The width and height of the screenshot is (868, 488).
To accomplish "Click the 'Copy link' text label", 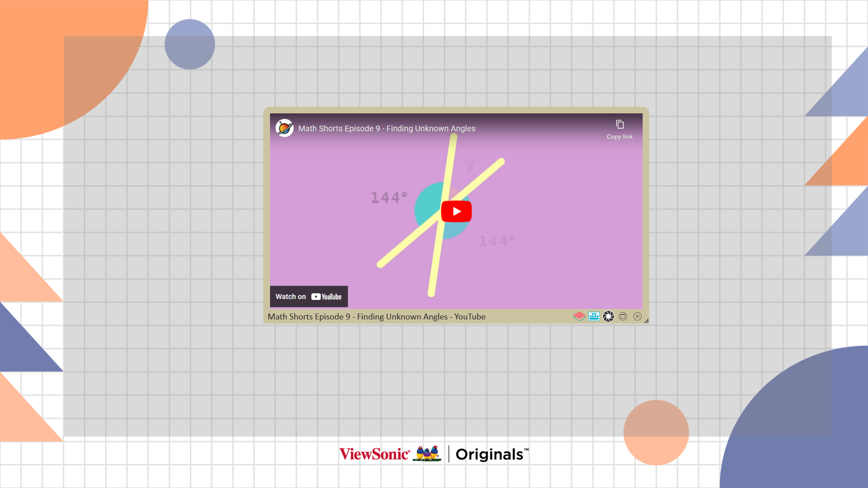I will 620,137.
